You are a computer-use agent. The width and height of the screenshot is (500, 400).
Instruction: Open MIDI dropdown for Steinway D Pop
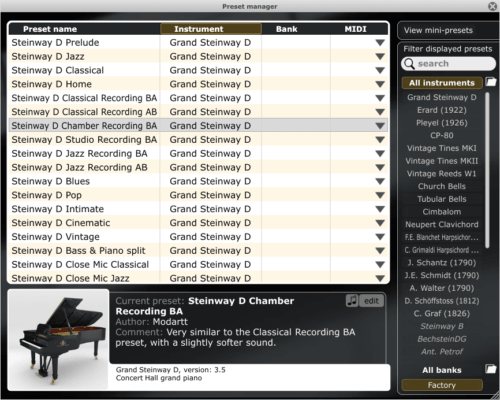click(380, 195)
